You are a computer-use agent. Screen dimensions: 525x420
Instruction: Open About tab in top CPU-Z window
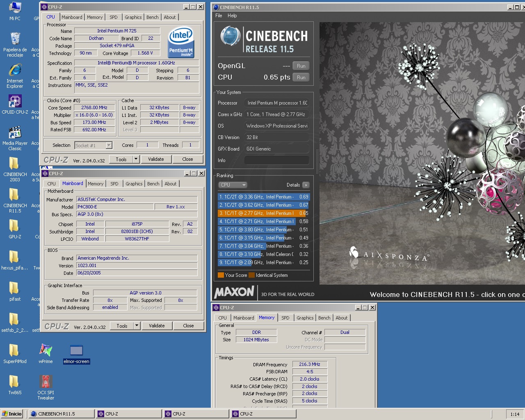coord(170,17)
